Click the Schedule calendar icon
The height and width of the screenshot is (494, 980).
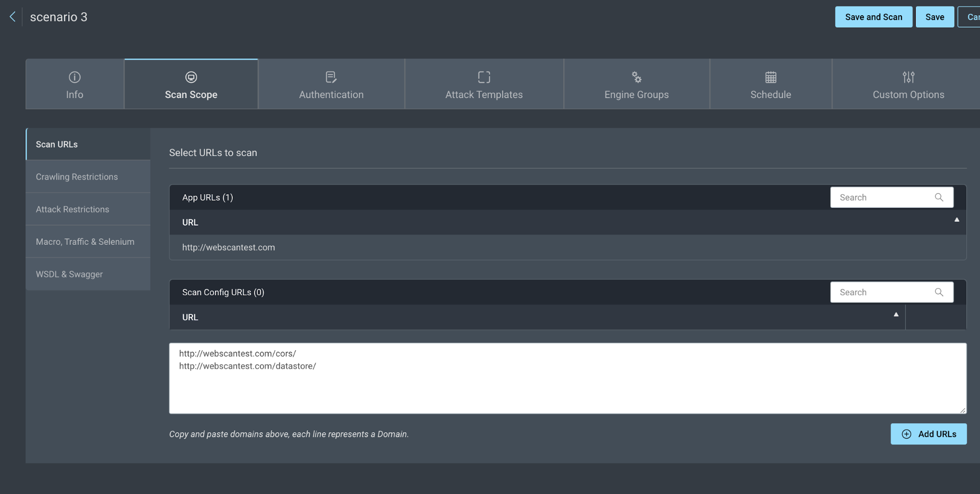pos(771,77)
